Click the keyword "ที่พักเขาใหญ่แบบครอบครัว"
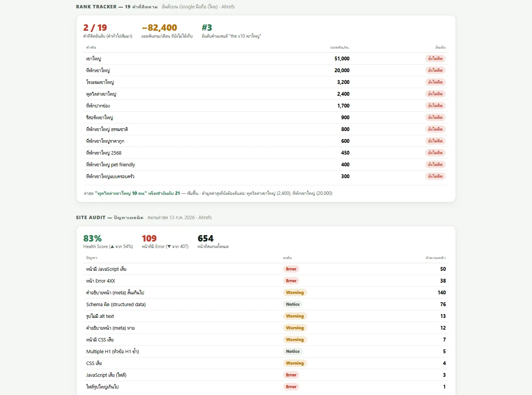532x395 pixels. [x=110, y=176]
